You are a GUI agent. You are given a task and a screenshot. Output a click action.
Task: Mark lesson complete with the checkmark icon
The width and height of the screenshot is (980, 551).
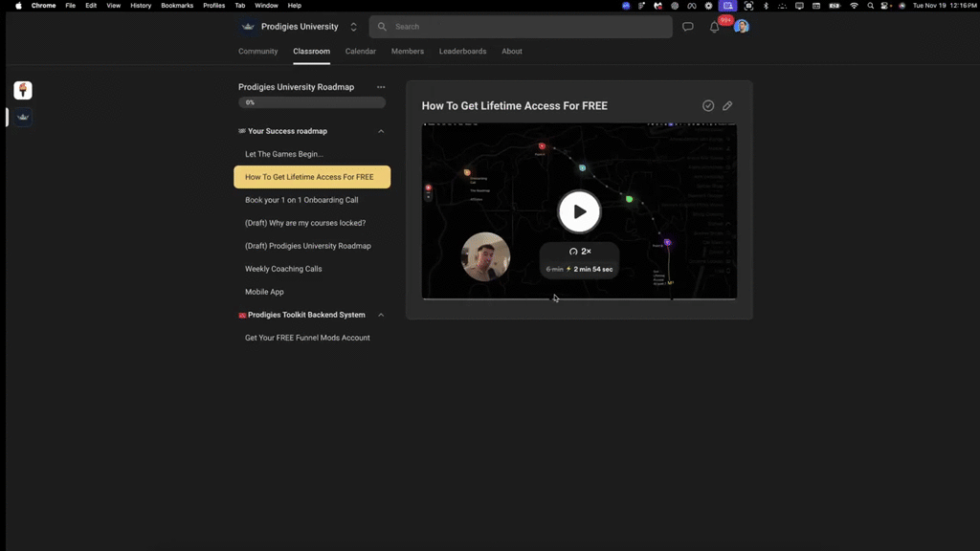point(708,105)
